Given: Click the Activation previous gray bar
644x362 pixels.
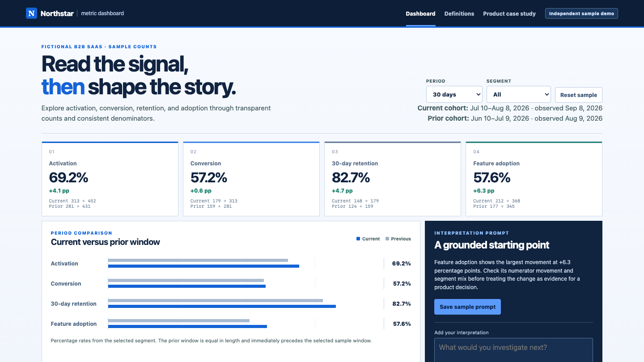Looking at the screenshot, I should [198, 260].
